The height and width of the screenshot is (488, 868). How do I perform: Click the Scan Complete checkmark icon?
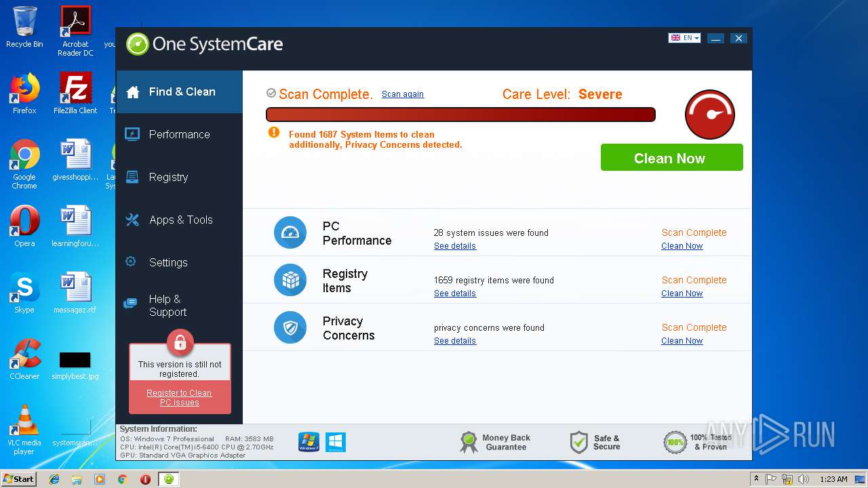coord(271,94)
